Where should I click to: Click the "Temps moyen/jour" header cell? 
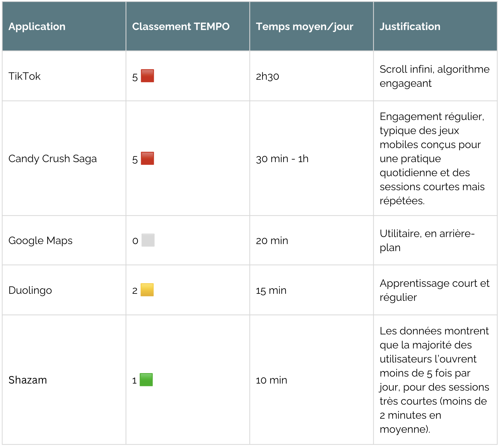coord(304,27)
